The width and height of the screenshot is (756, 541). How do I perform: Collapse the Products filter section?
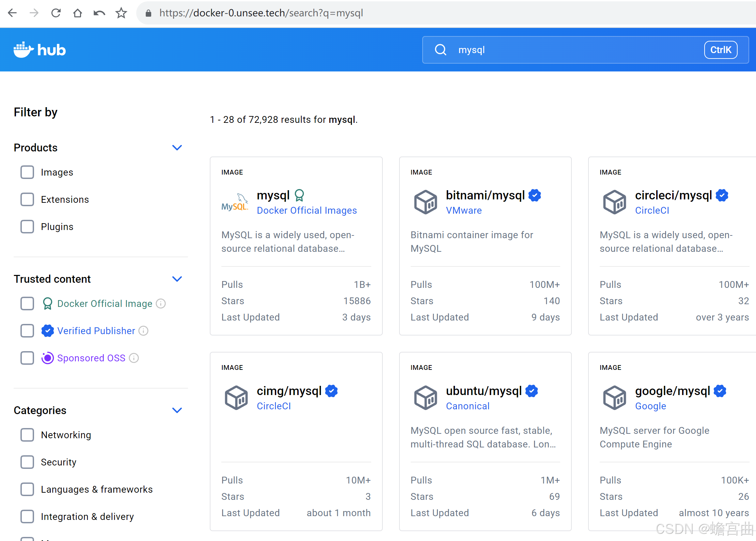coord(177,148)
